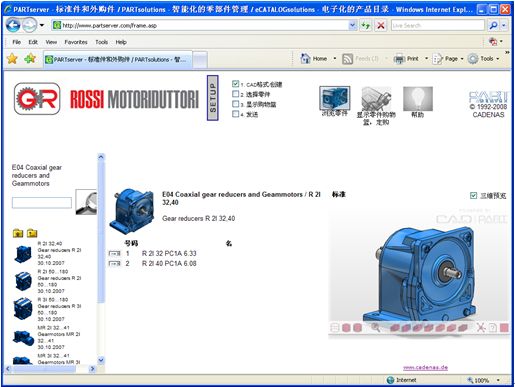Check the step 2 select part checkbox

click(x=235, y=94)
